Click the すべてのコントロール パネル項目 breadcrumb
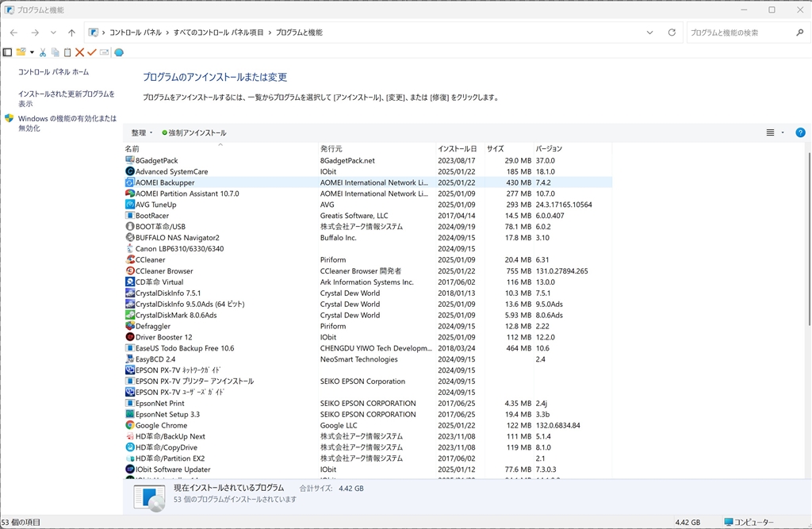 [x=218, y=33]
